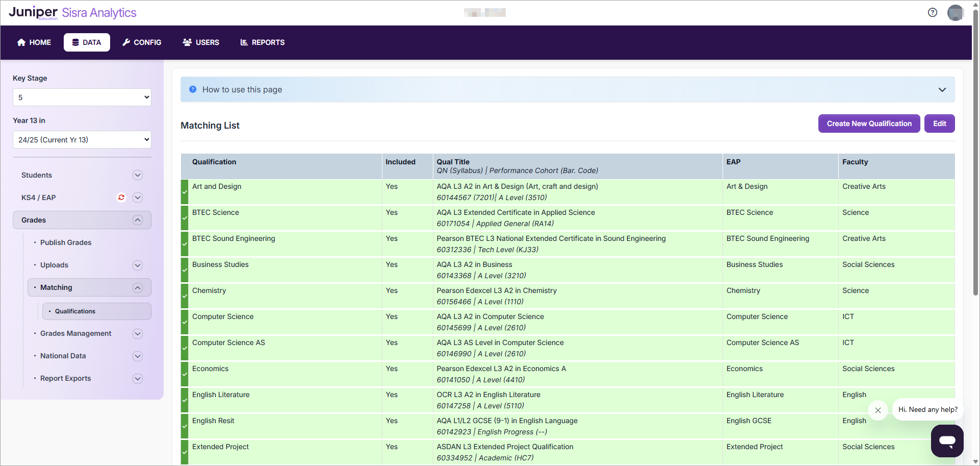Open the user profile avatar
980x466 pixels.
click(955, 13)
